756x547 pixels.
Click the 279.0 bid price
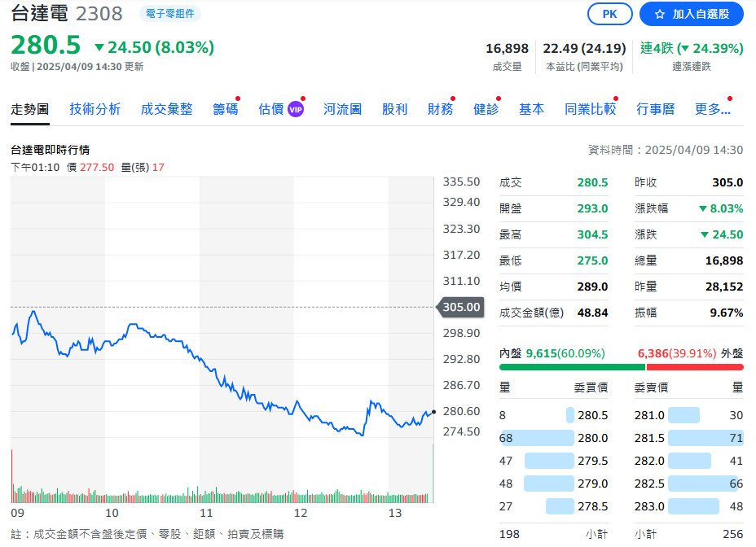(x=592, y=484)
